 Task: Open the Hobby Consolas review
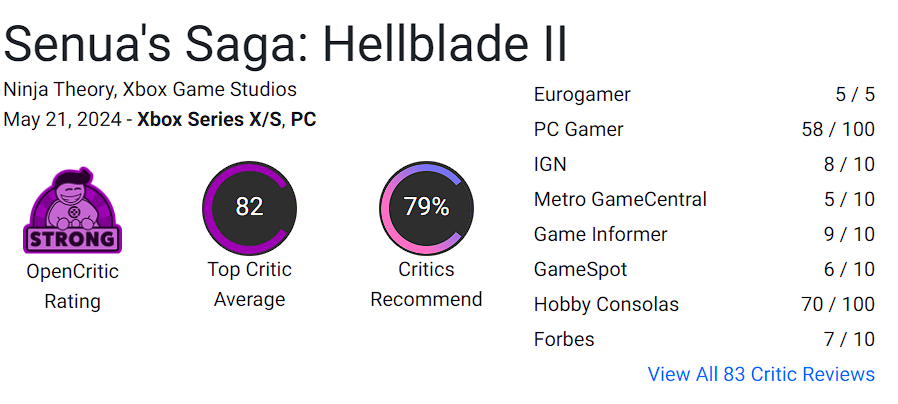[704, 304]
